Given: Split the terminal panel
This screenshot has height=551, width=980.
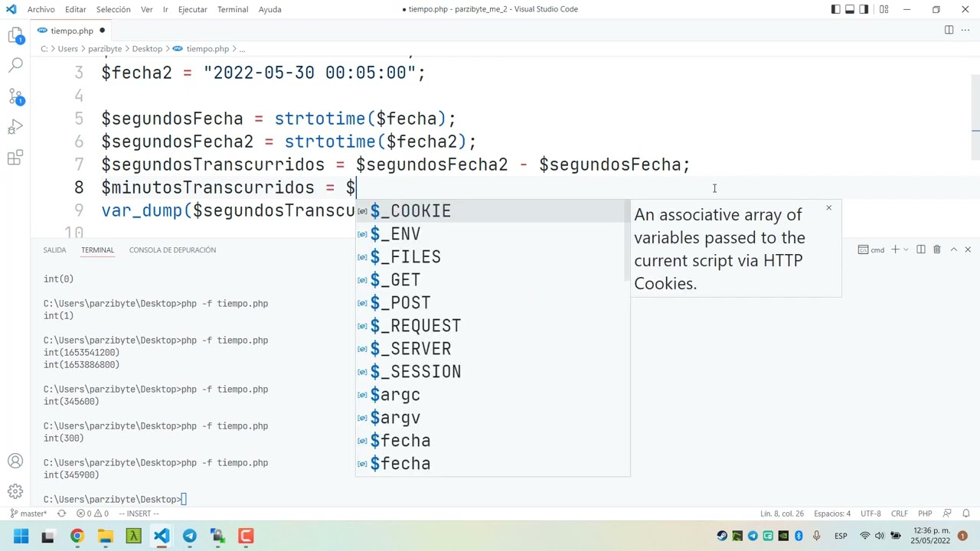Looking at the screenshot, I should point(921,249).
